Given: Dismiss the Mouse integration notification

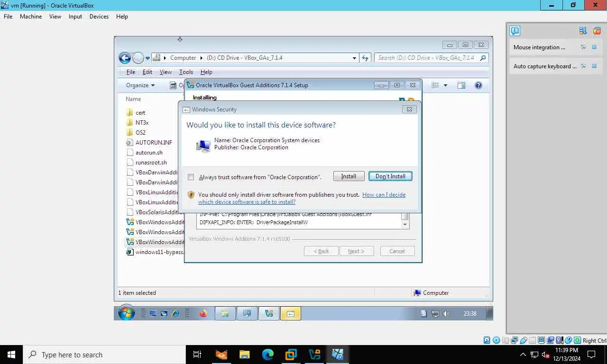Looking at the screenshot, I should coord(594,47).
